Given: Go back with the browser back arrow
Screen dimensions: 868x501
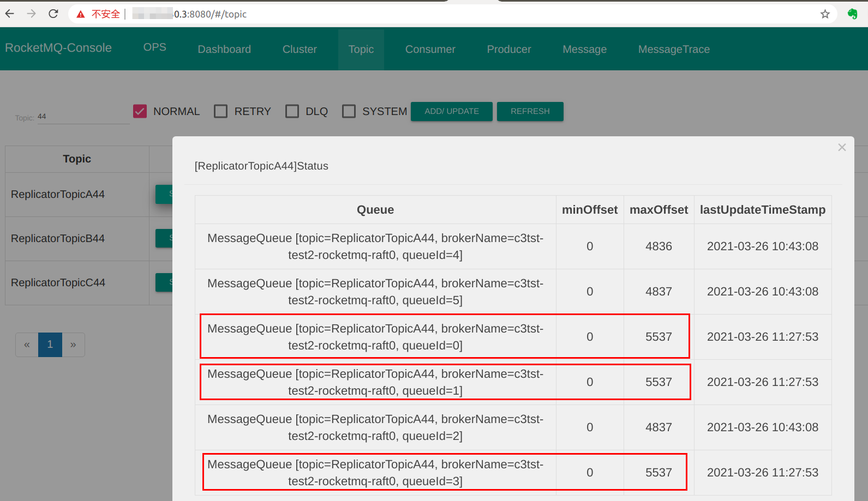Looking at the screenshot, I should (x=10, y=14).
